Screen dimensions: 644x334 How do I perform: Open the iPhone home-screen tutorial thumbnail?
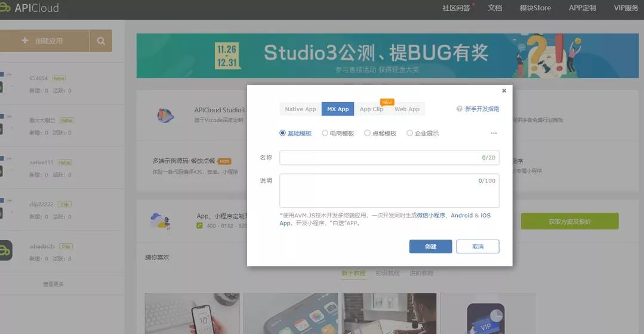291,314
